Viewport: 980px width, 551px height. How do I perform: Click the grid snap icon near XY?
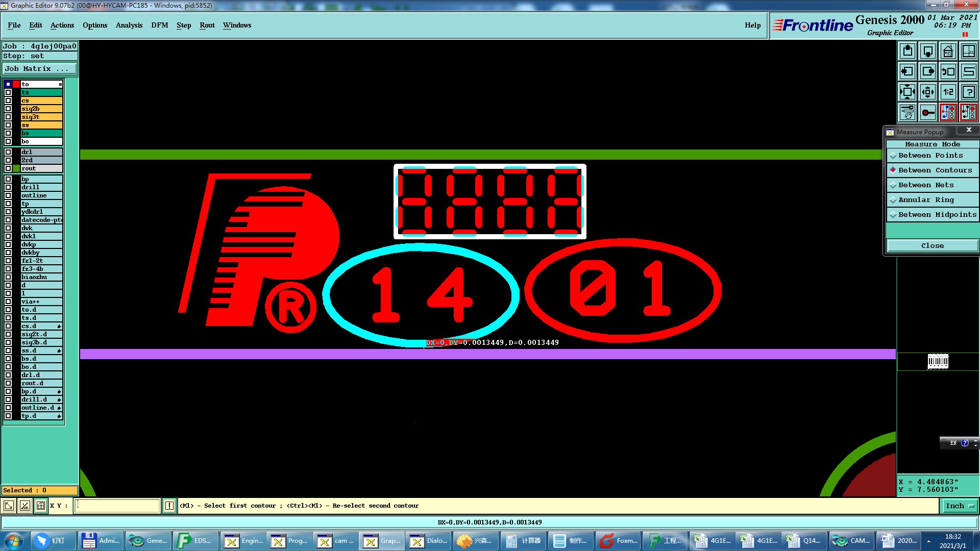pos(41,506)
